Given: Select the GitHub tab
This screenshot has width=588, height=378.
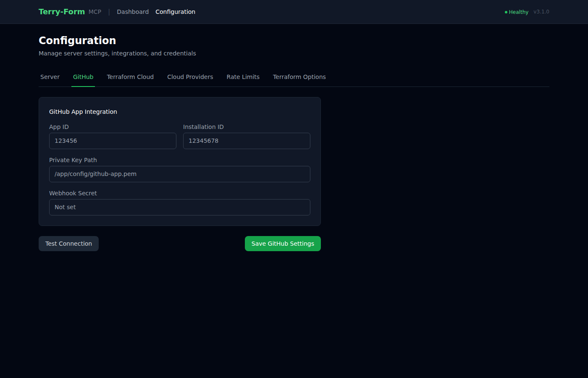Looking at the screenshot, I should point(83,77).
